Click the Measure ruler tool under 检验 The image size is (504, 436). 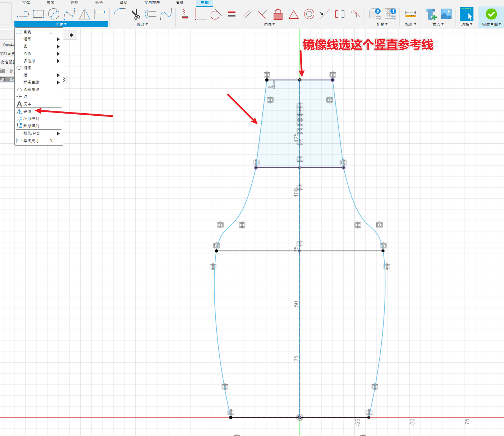pos(410,14)
